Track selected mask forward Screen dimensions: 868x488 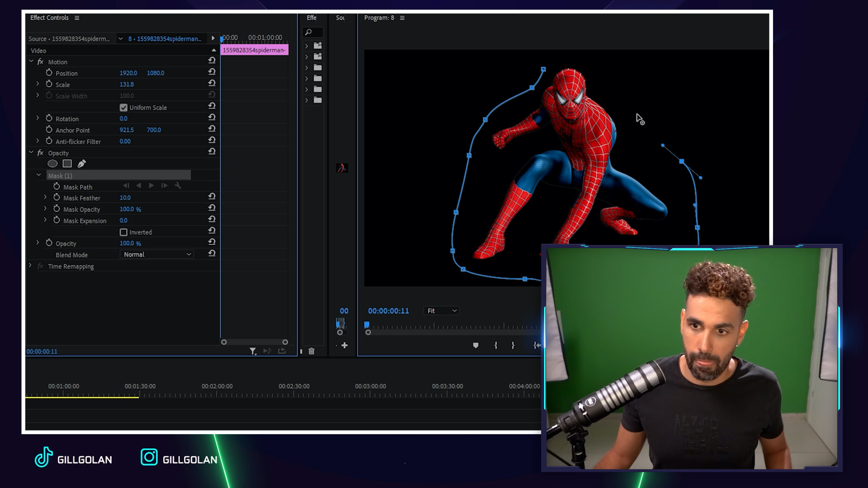(x=151, y=186)
